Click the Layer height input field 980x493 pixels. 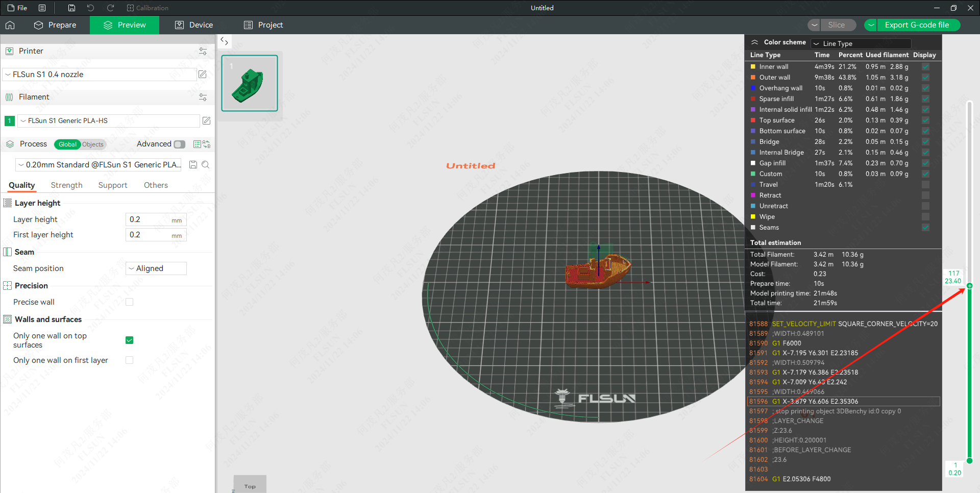coord(156,219)
